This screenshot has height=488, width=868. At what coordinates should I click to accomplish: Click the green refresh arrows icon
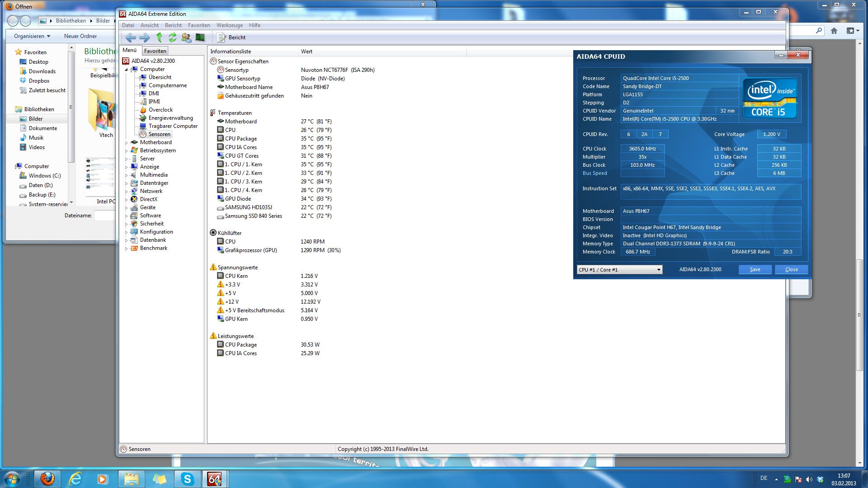173,38
